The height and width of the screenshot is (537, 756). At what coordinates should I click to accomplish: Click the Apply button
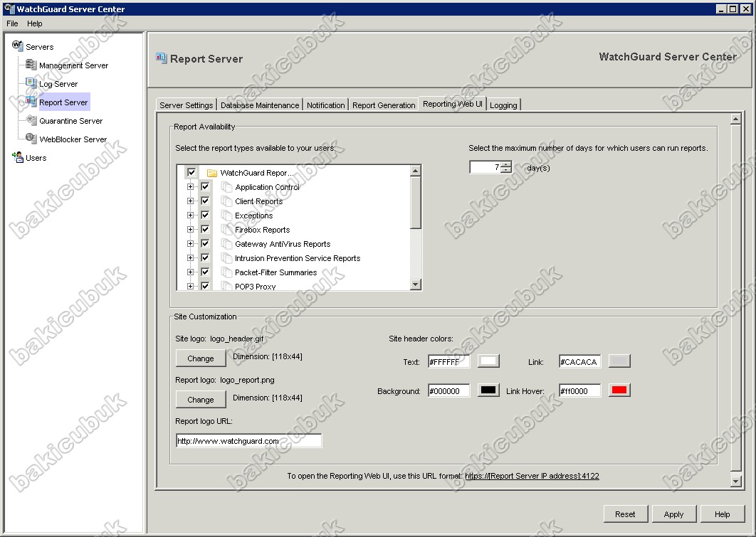coord(673,514)
